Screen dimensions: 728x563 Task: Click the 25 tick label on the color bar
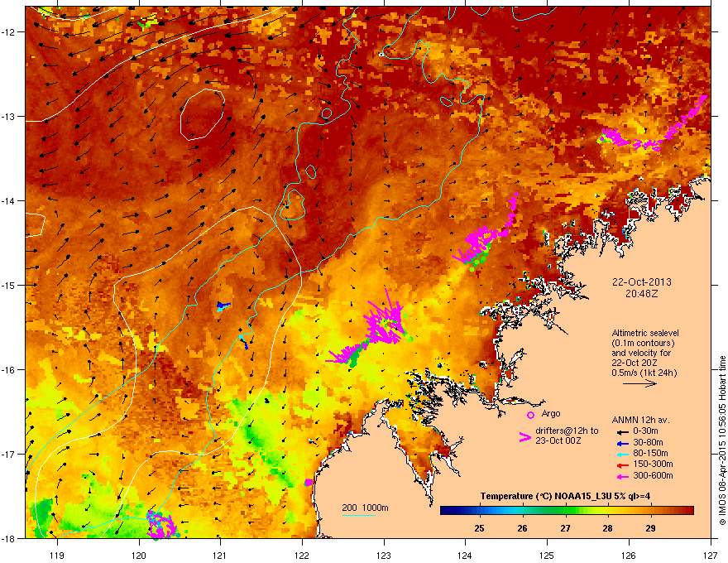(480, 528)
